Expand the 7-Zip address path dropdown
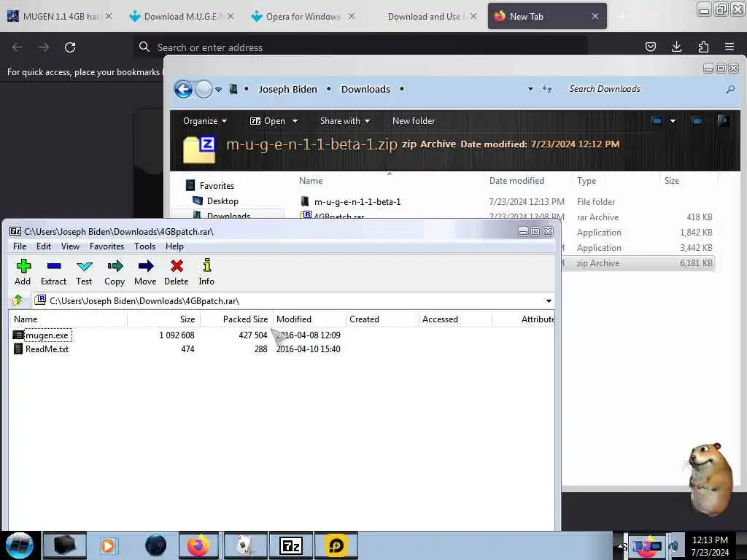The image size is (747, 560). point(549,301)
